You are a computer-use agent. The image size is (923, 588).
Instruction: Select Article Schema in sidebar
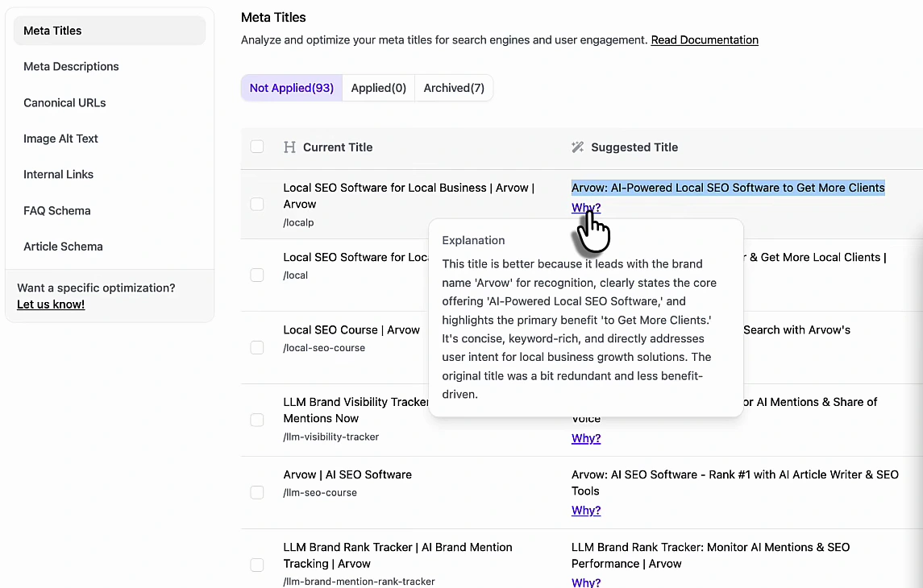pyautogui.click(x=63, y=246)
